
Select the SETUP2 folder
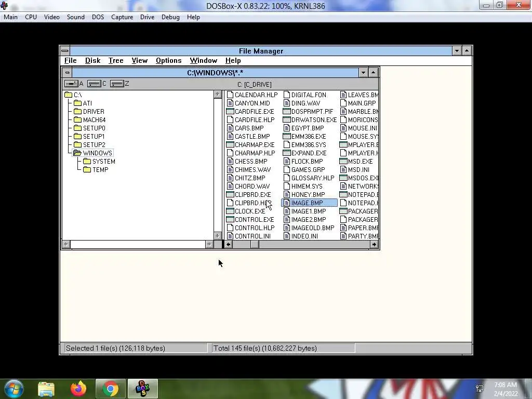click(89, 144)
